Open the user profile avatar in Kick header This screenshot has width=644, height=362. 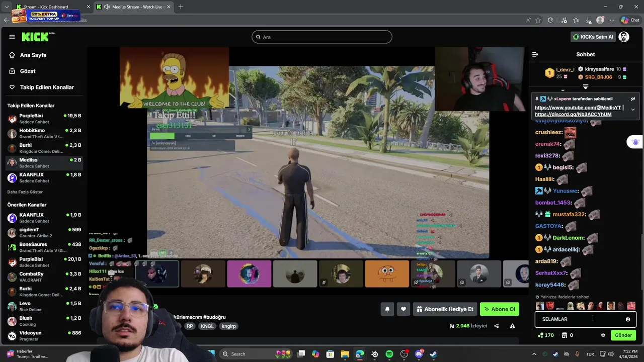624,37
